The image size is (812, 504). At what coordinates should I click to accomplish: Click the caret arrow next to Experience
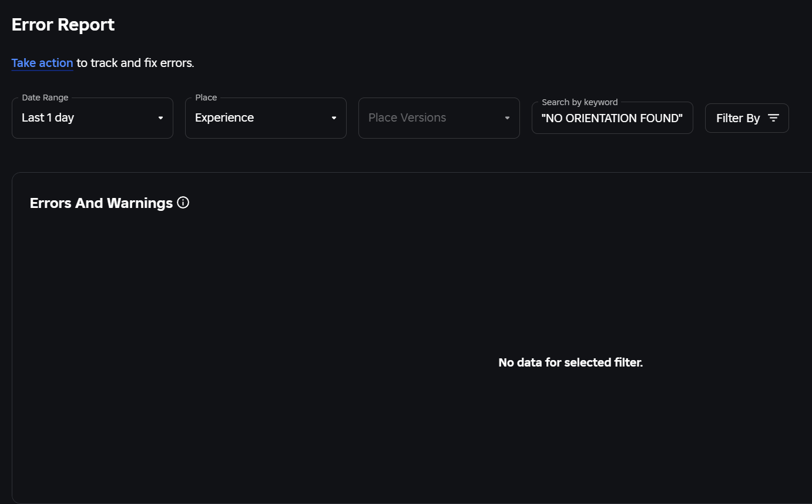click(334, 118)
